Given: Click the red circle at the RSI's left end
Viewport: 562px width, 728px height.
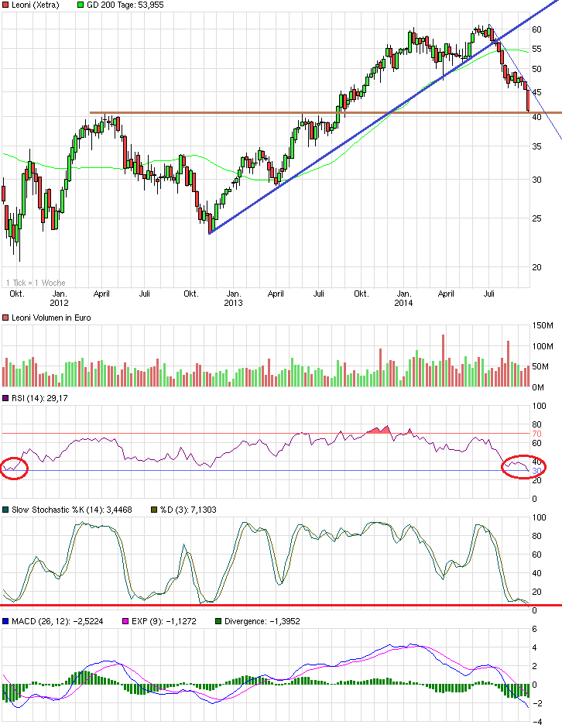Looking at the screenshot, I should pos(14,468).
